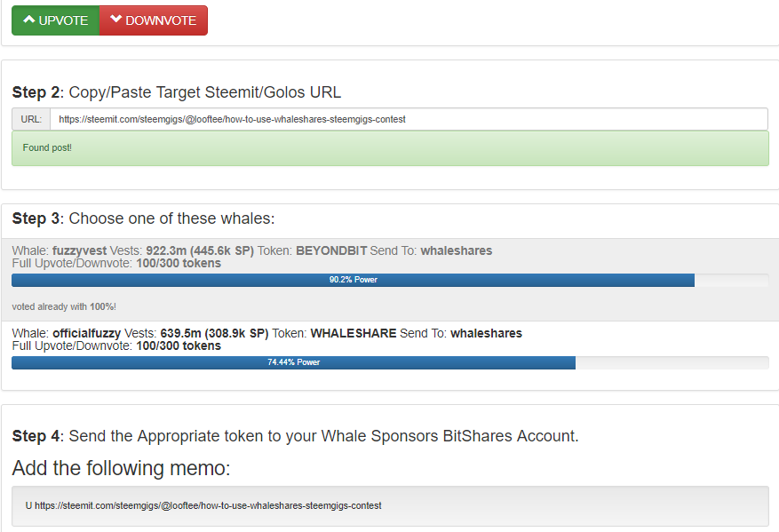Click the memo text box with the URL
The image size is (779, 532).
pyautogui.click(x=389, y=505)
